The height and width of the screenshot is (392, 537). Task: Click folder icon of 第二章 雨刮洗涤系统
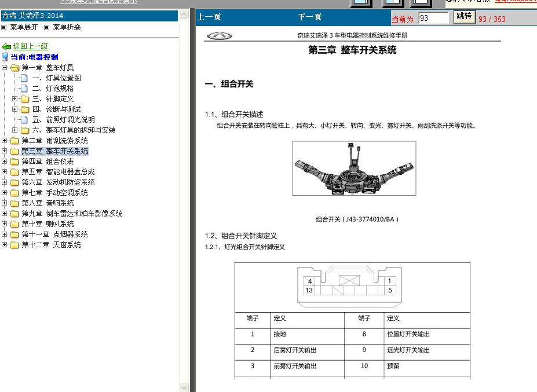click(14, 141)
